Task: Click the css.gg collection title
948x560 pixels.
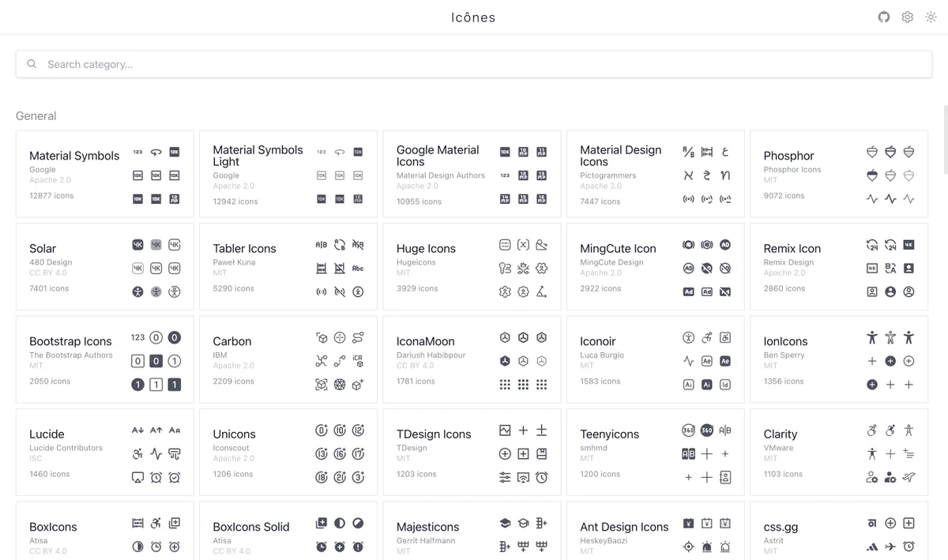Action: coord(781,527)
